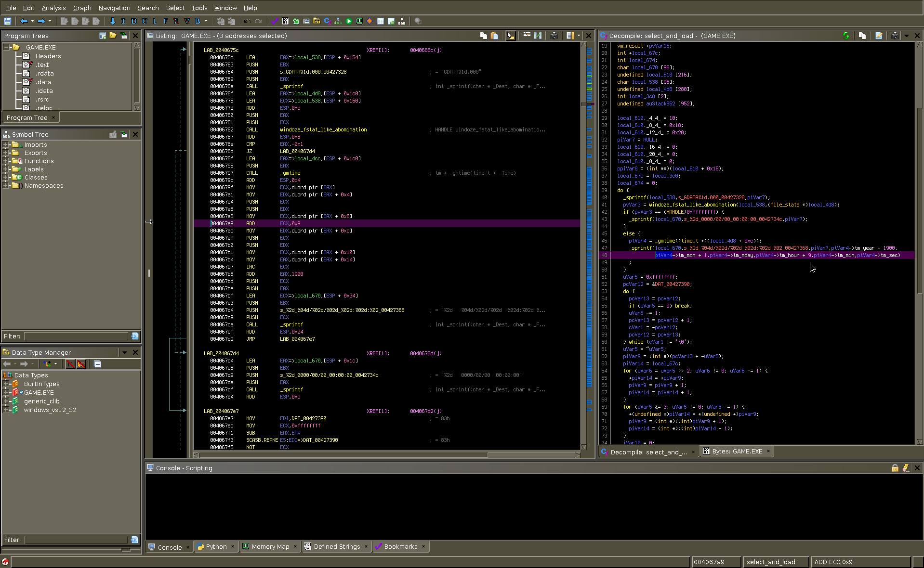Open the Data Type Manager panel dropdown menu
Image resolution: width=924 pixels, height=568 pixels.
(x=125, y=352)
